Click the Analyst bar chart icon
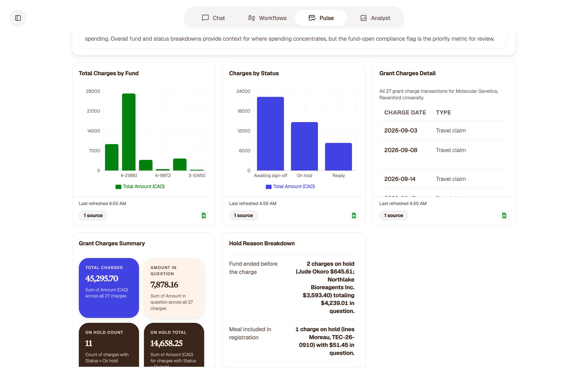 pos(363,18)
